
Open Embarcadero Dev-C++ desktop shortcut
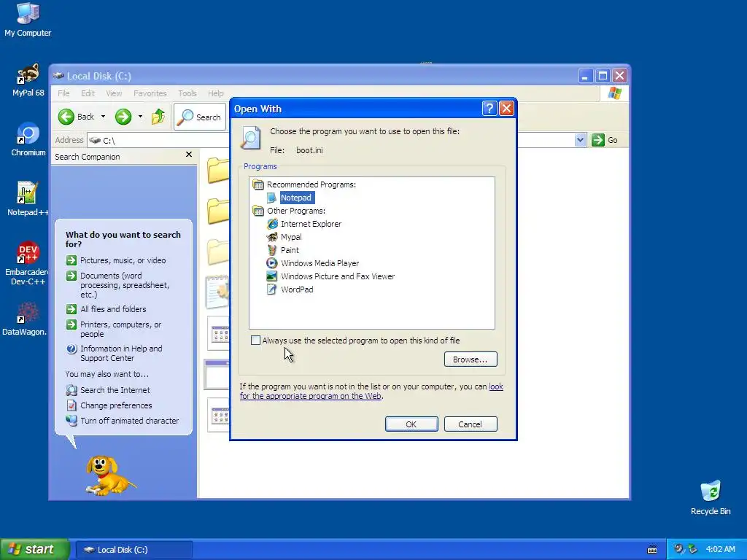pyautogui.click(x=27, y=263)
